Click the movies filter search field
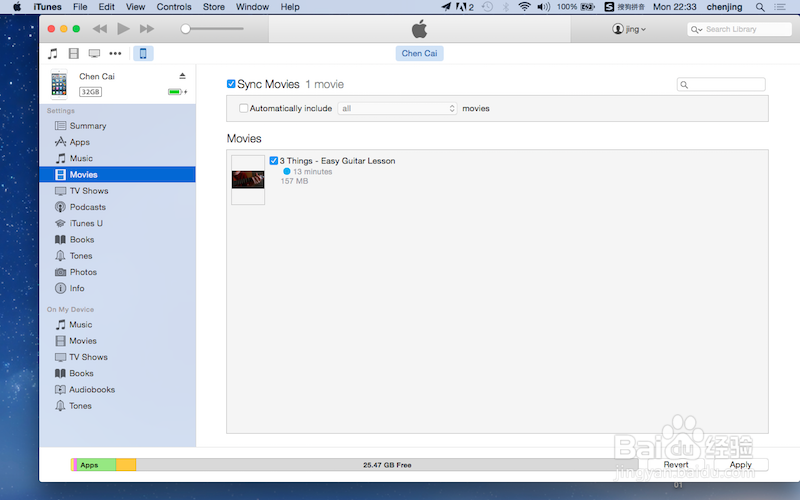The height and width of the screenshot is (500, 800). pyautogui.click(x=721, y=85)
